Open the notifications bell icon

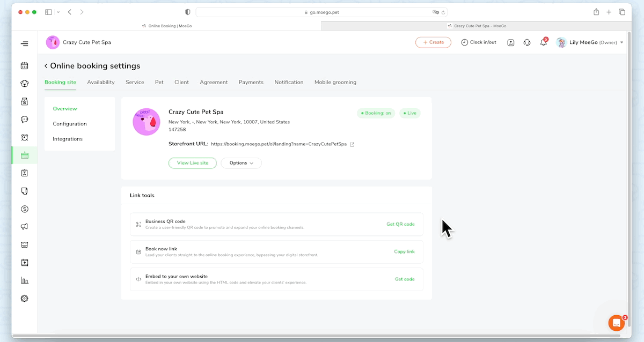click(543, 42)
